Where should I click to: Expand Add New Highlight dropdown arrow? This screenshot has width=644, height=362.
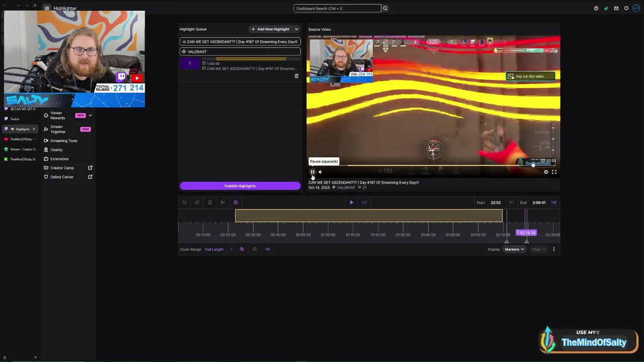296,29
